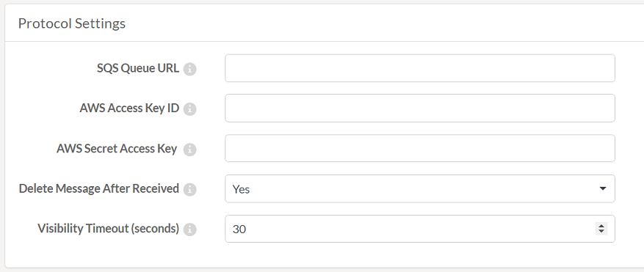This screenshot has width=644, height=272.
Task: Click the selected Yes value text
Action: [241, 189]
